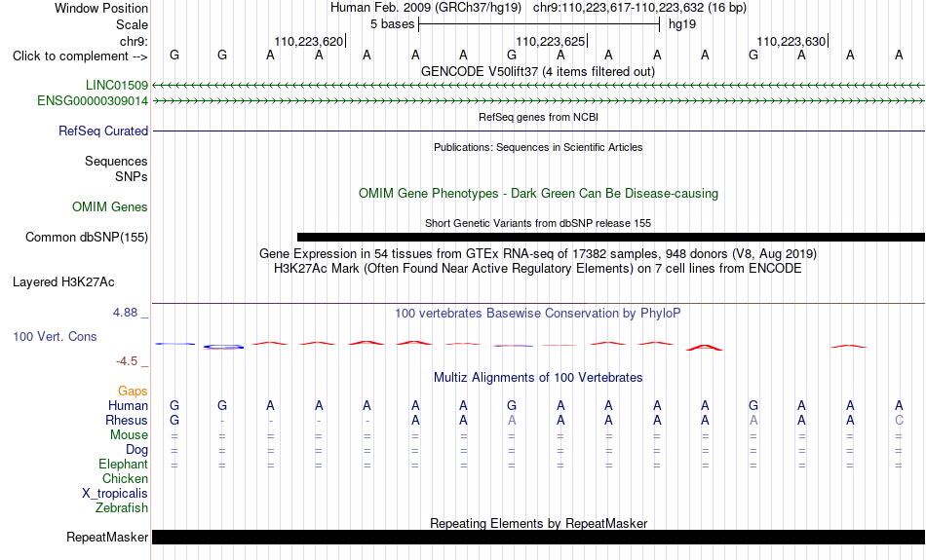Click the 110,223,620 position marker
The image size is (926, 560).
pyautogui.click(x=309, y=41)
